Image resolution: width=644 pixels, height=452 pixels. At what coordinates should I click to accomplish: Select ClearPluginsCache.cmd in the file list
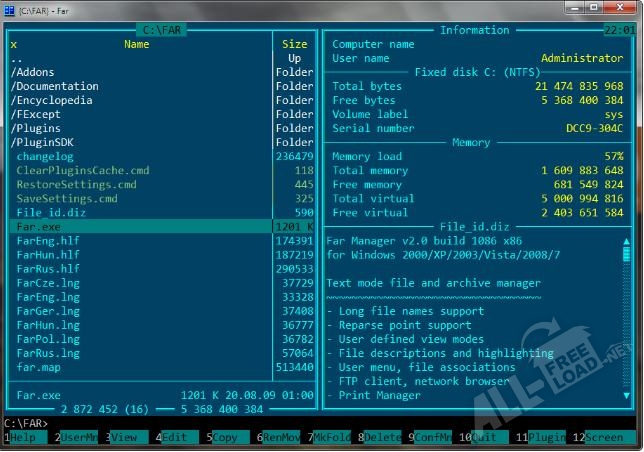(83, 170)
